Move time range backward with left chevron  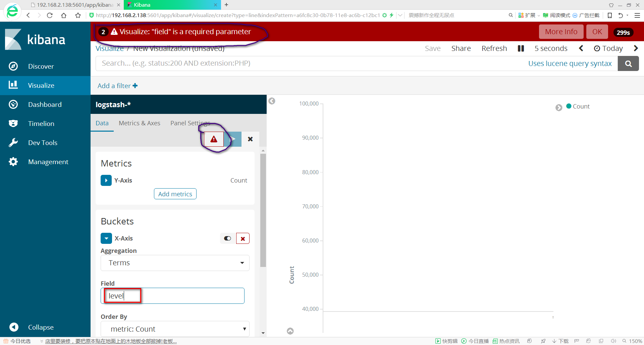(x=581, y=49)
